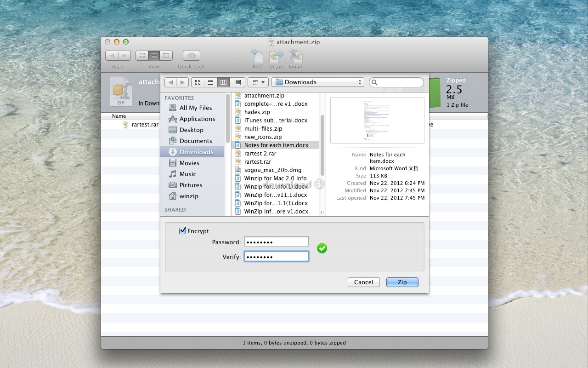
Task: Select WinZip for...v11.1.docx file
Action: [275, 195]
